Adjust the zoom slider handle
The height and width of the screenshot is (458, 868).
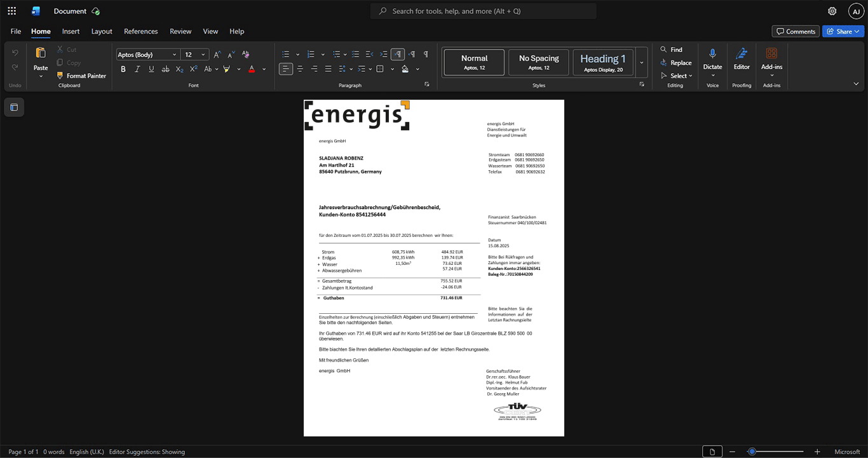point(752,452)
